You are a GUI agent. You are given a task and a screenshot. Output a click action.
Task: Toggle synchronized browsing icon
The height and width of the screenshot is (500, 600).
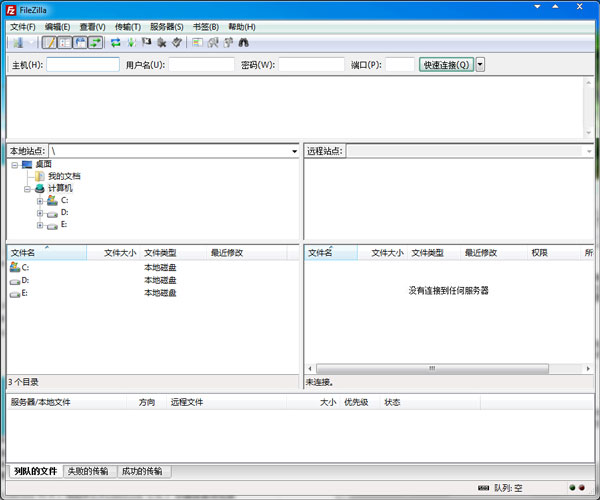[228, 42]
